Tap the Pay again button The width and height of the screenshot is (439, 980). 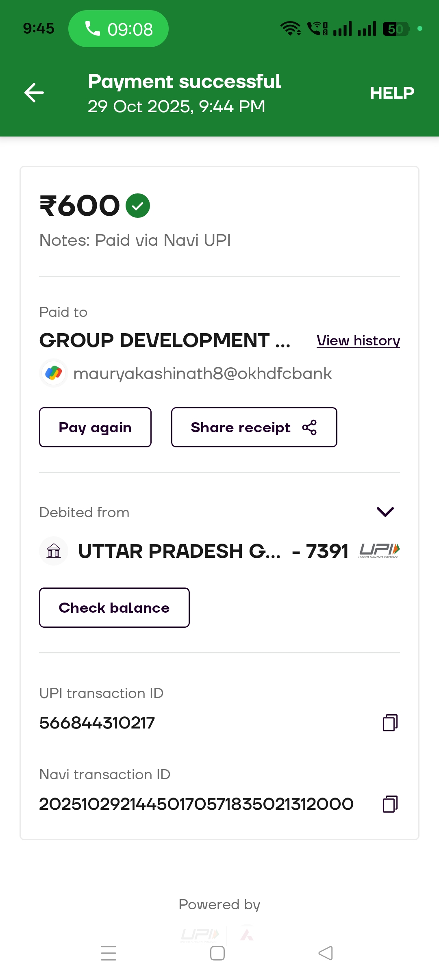(95, 427)
